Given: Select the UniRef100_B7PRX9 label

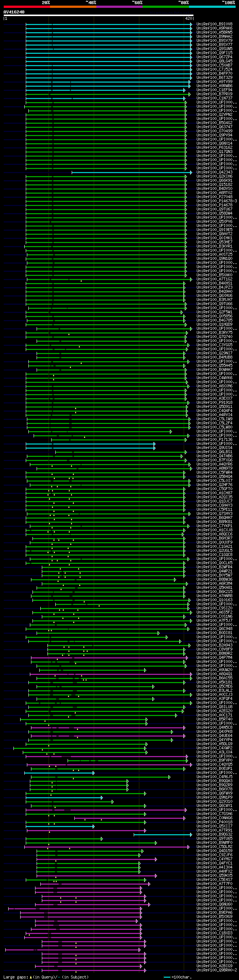Looking at the screenshot, I should (x=214, y=94).
